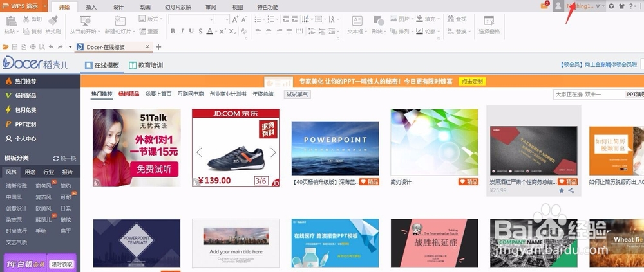Increase font size with A+ icon

coord(235,19)
